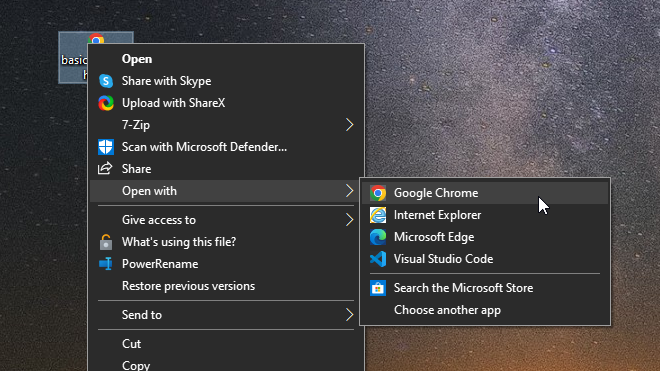660x371 pixels.
Task: Click the Share menu entry
Action: pos(226,169)
